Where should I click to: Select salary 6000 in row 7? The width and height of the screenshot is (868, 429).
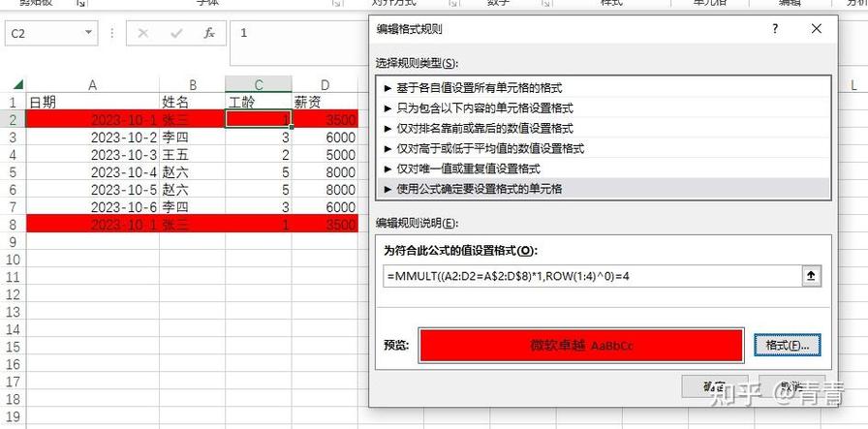point(325,207)
